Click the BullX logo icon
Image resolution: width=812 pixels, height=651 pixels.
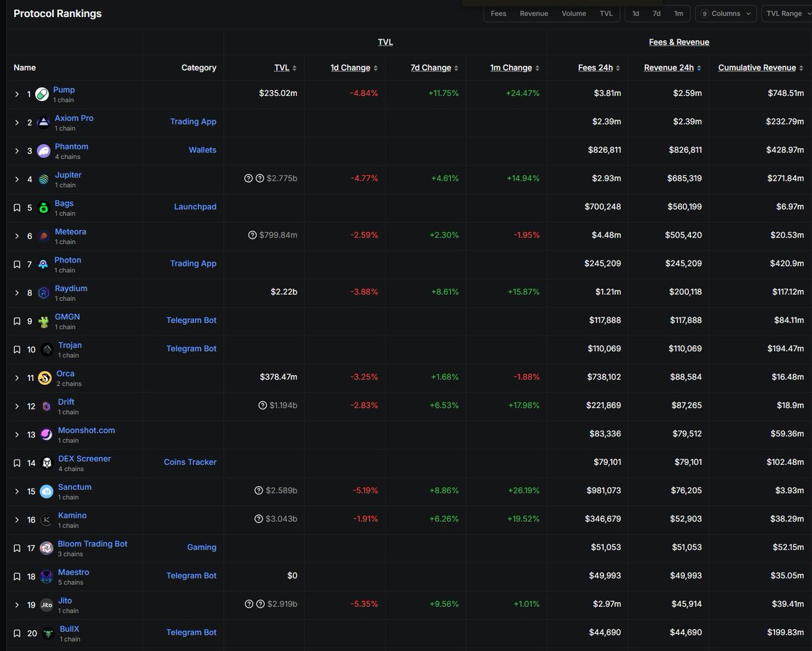(47, 633)
